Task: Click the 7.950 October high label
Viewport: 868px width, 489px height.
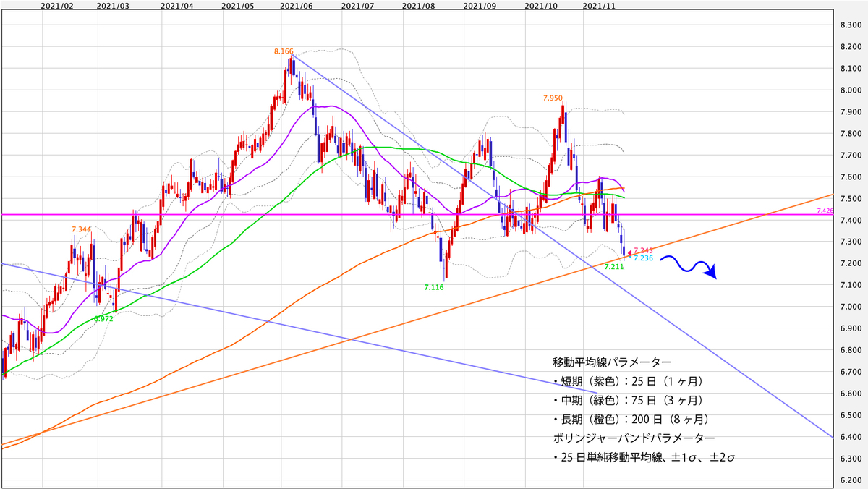Action: (553, 96)
